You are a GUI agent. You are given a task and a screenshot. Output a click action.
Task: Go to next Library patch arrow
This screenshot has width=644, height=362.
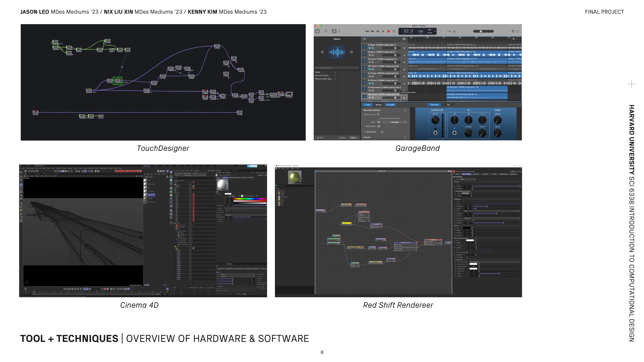(352, 52)
